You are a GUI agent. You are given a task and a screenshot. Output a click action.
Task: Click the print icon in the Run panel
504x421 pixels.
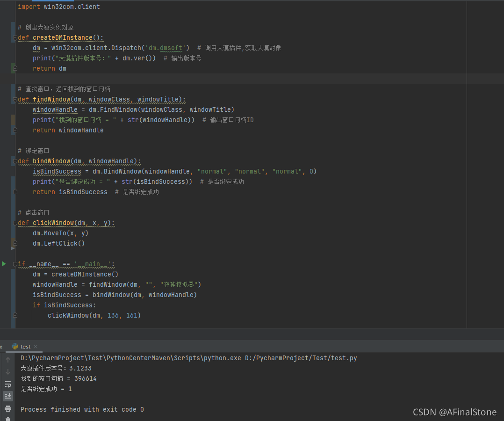click(x=8, y=408)
